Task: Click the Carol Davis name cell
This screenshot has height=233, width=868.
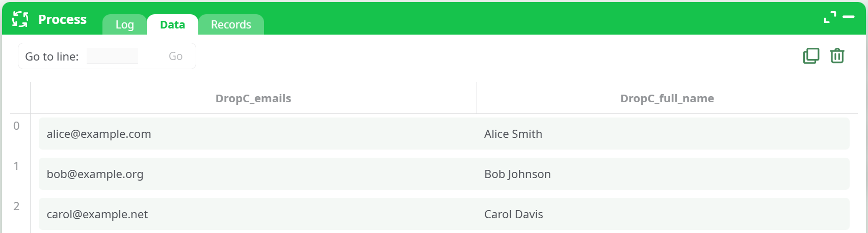Action: [513, 214]
